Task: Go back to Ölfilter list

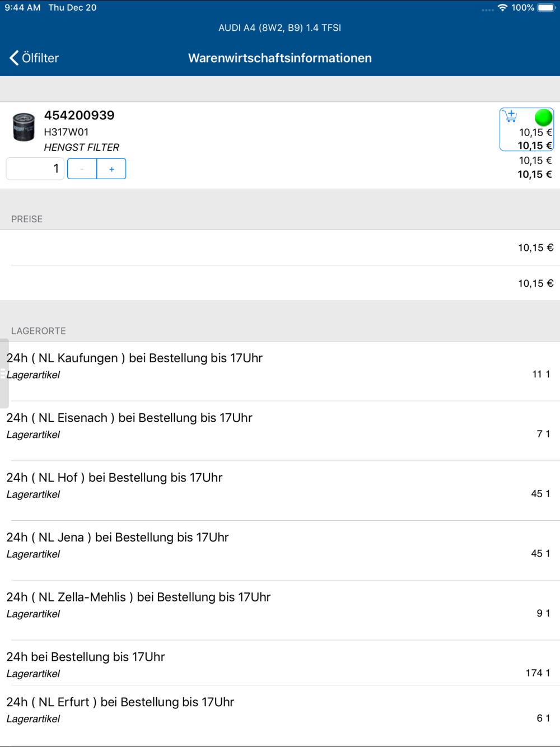Action: point(34,58)
